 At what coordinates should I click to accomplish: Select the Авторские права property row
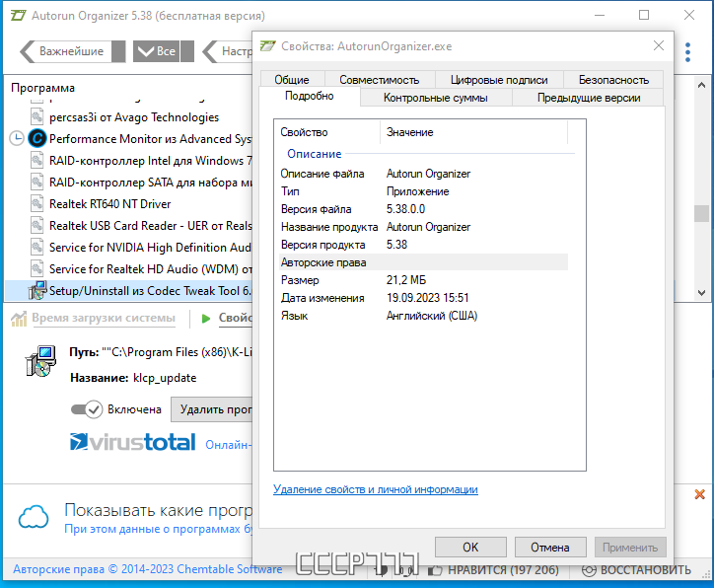point(423,262)
